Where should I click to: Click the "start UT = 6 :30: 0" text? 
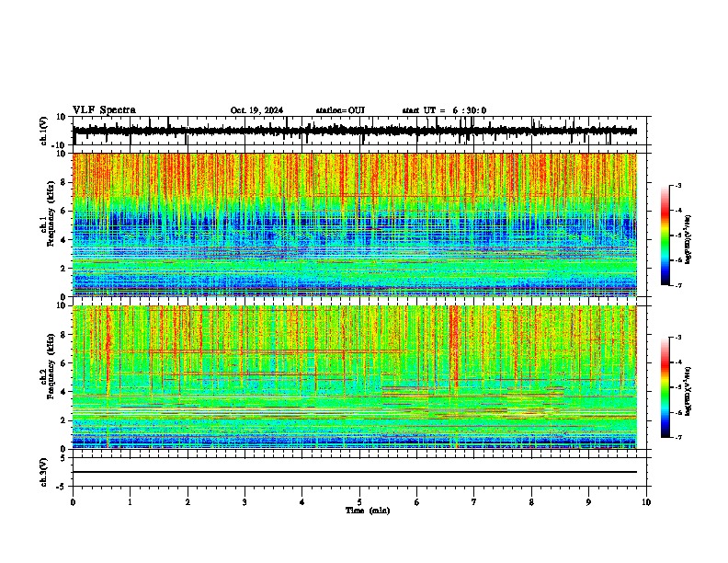444,110
